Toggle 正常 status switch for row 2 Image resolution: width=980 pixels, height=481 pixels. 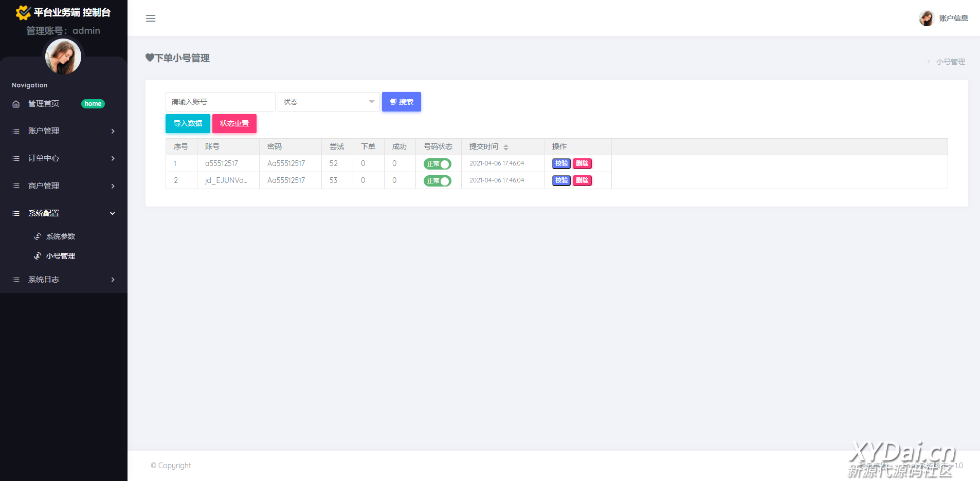coord(437,181)
